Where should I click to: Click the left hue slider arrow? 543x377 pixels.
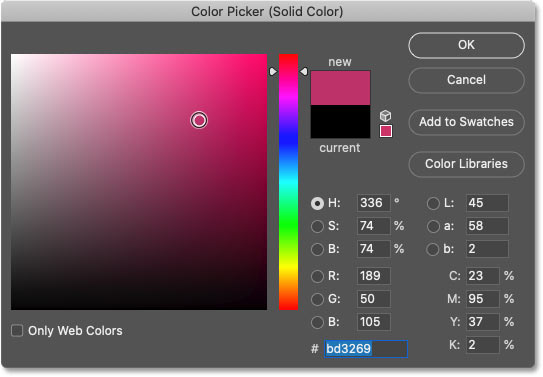coord(273,72)
